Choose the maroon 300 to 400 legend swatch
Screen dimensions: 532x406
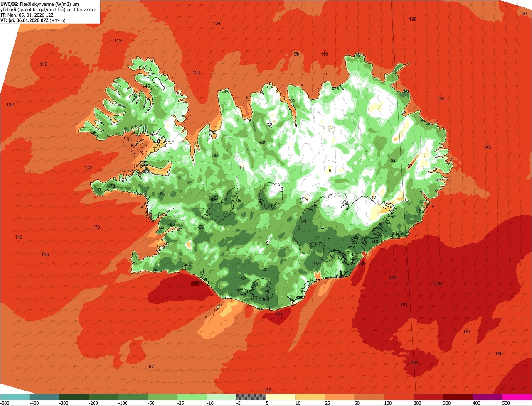coord(458,397)
